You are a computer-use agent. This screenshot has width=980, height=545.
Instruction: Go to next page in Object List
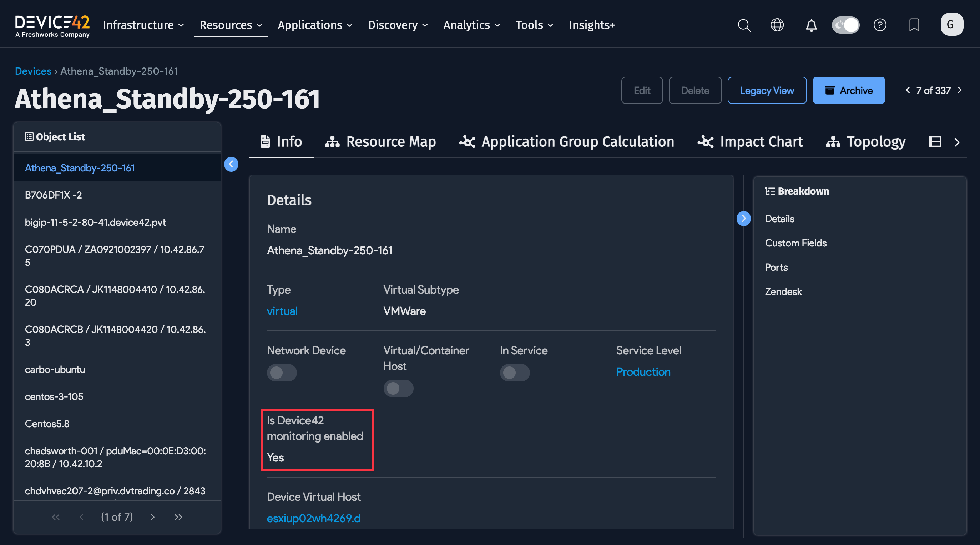coord(152,517)
